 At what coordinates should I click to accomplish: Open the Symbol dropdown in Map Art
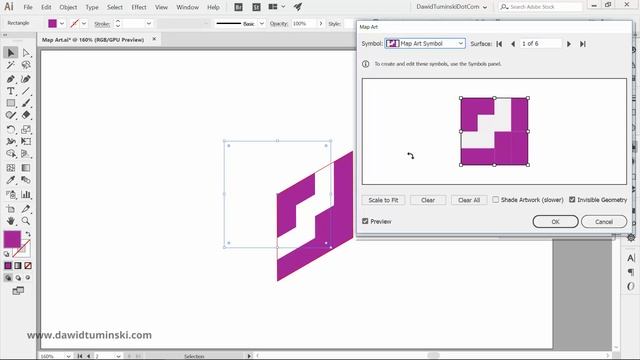point(425,43)
